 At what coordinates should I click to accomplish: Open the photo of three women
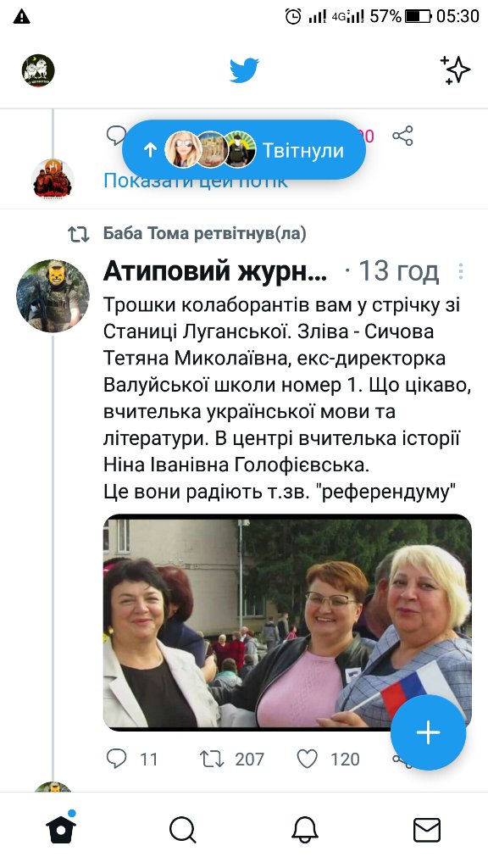click(x=287, y=622)
